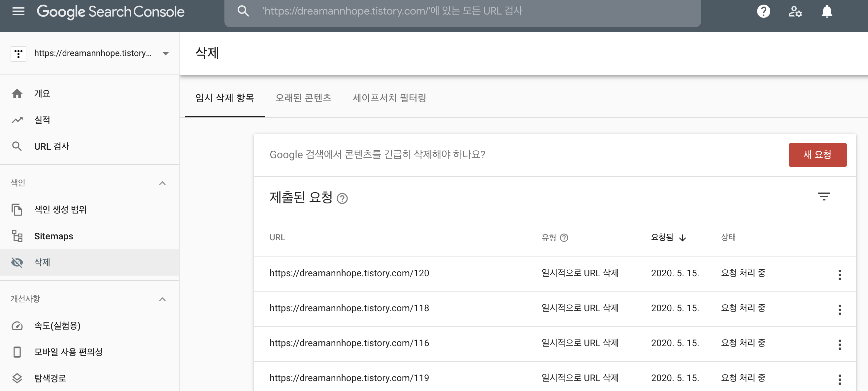Click the Tistory property favicon
This screenshot has height=391, width=868.
click(x=18, y=53)
